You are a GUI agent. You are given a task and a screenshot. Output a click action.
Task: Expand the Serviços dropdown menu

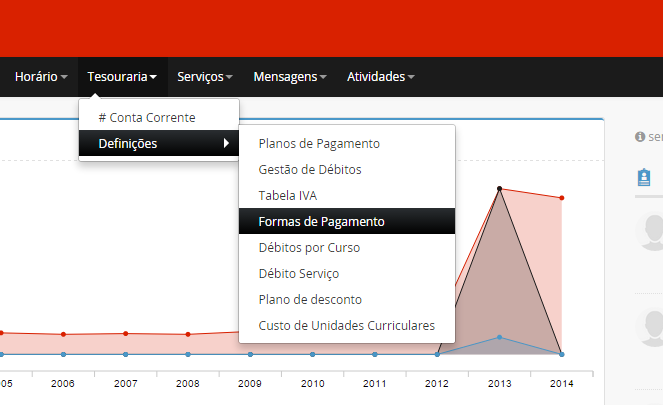pyautogui.click(x=205, y=76)
